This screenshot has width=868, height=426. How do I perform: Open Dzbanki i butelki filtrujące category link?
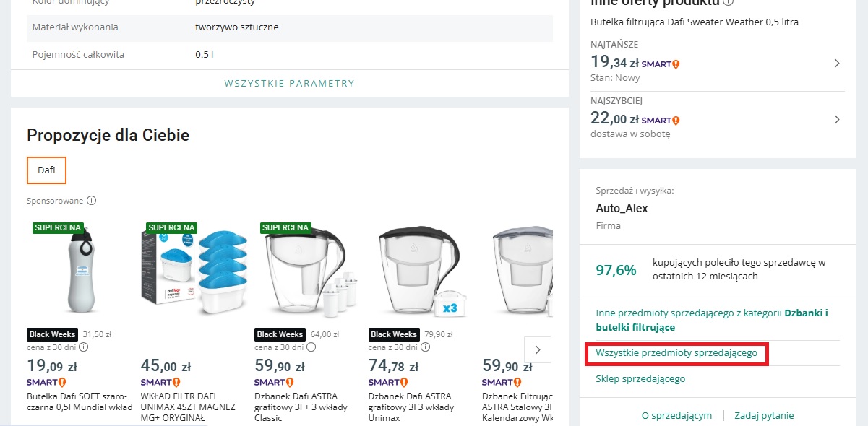pos(711,320)
